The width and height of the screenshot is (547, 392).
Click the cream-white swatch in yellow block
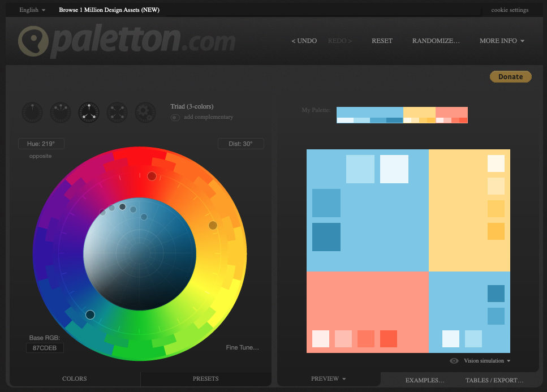[x=496, y=163]
